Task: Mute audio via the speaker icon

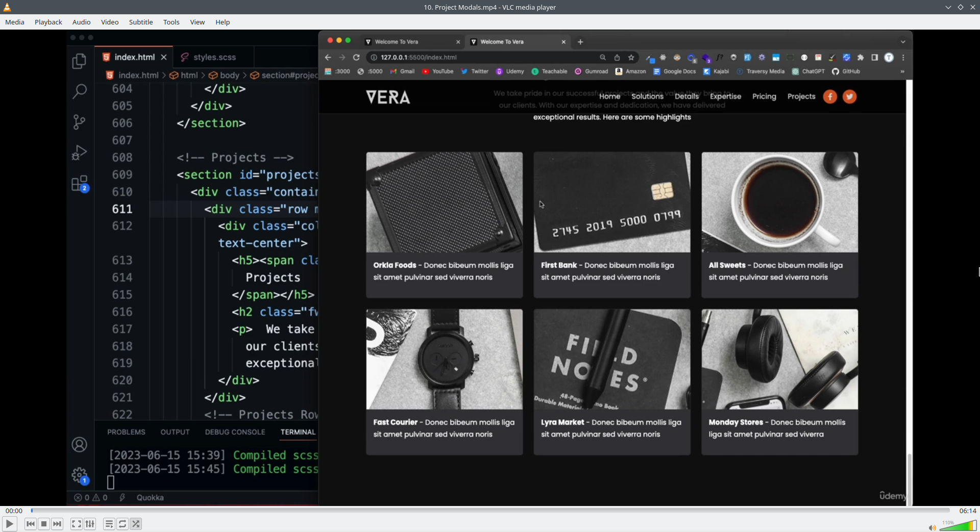Action: [x=932, y=527]
